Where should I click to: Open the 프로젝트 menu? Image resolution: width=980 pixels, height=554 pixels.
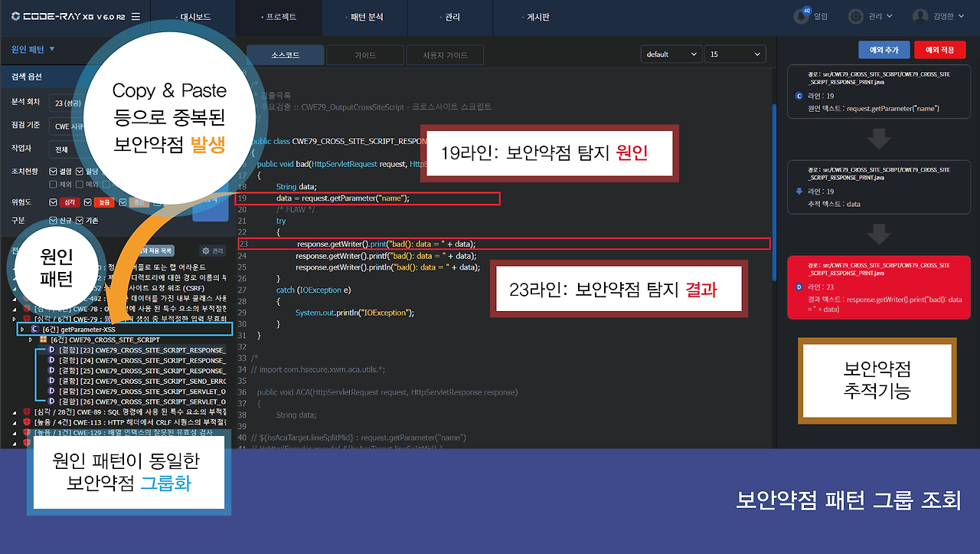pos(279,17)
